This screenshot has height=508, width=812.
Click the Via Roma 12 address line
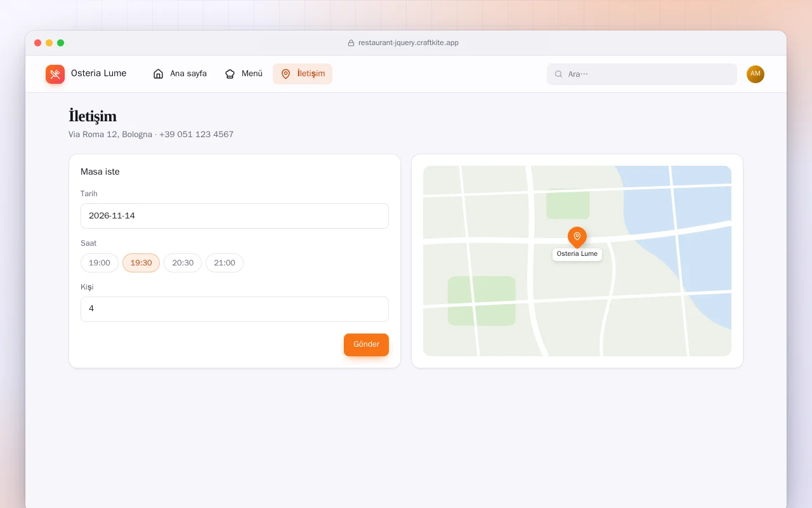[151, 135]
